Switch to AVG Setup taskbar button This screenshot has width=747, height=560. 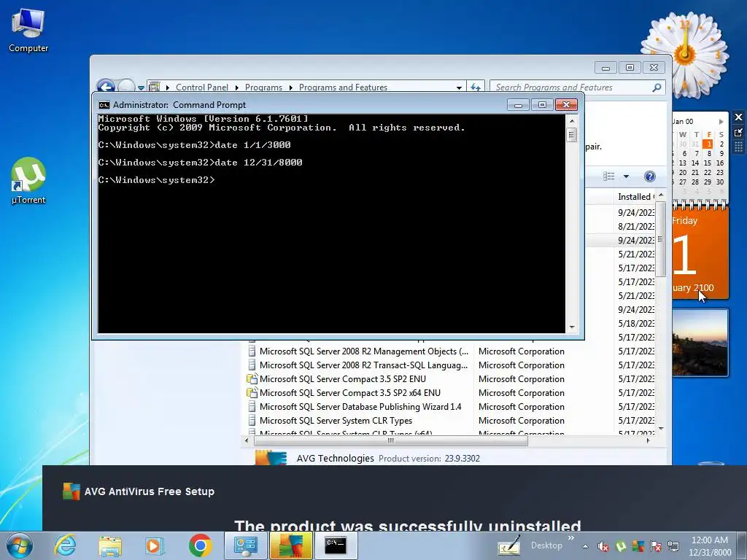[x=290, y=545]
